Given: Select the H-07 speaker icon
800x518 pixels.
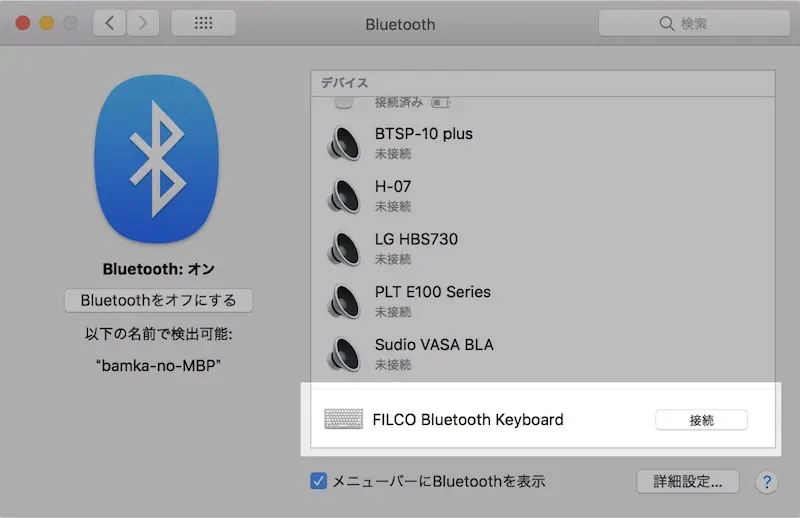Looking at the screenshot, I should [x=344, y=196].
